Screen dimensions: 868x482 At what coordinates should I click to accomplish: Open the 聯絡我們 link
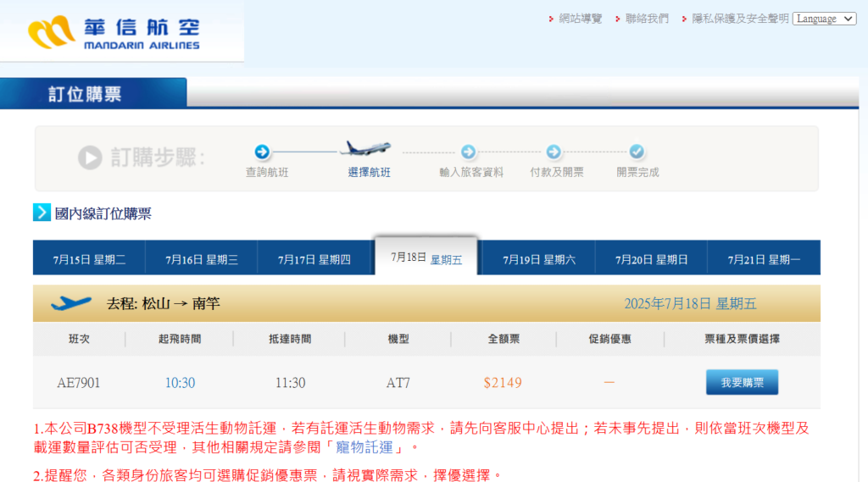pyautogui.click(x=647, y=19)
